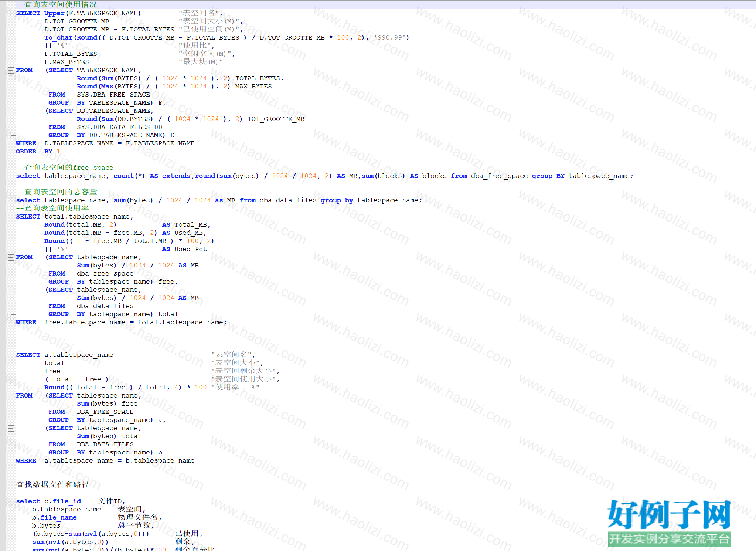Click the '990.99' format string
This screenshot has width=756, height=551.
(391, 38)
